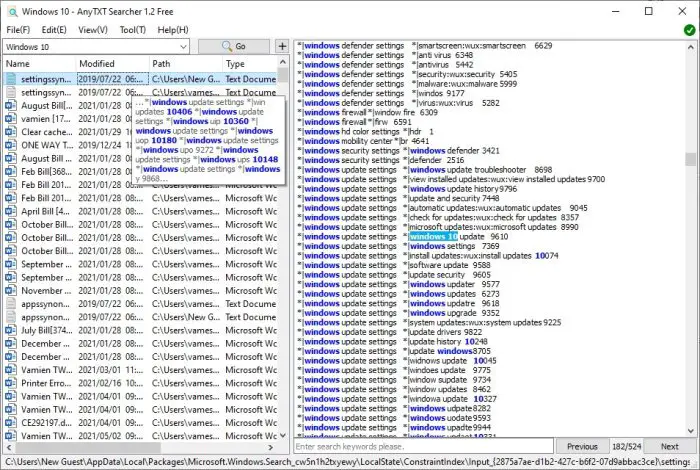700x470 pixels.
Task: Click the file list scroll down arrow
Action: coord(283,435)
